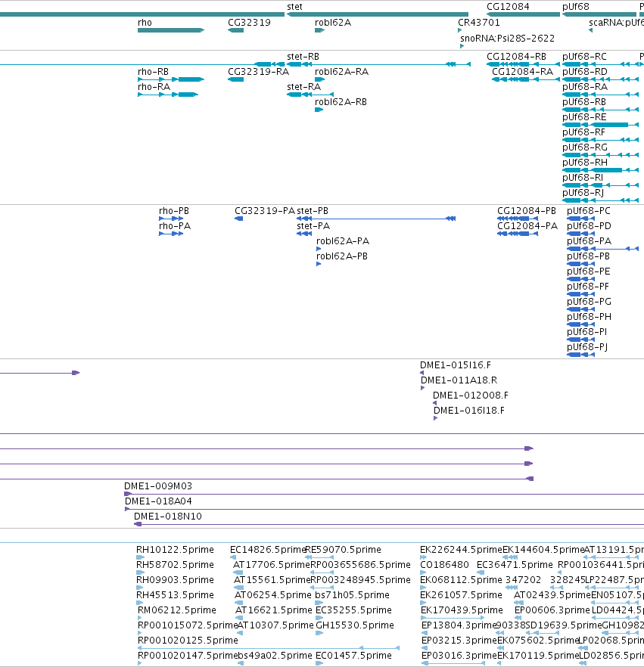Select the pUf68-RD transcript label
Viewport: 644px width, 667px height.
pos(585,72)
